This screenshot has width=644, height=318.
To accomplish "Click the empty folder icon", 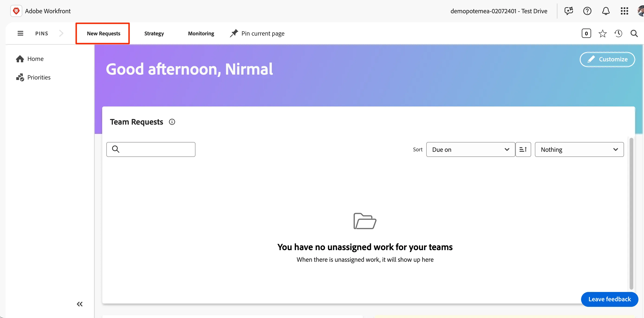I will tap(365, 221).
